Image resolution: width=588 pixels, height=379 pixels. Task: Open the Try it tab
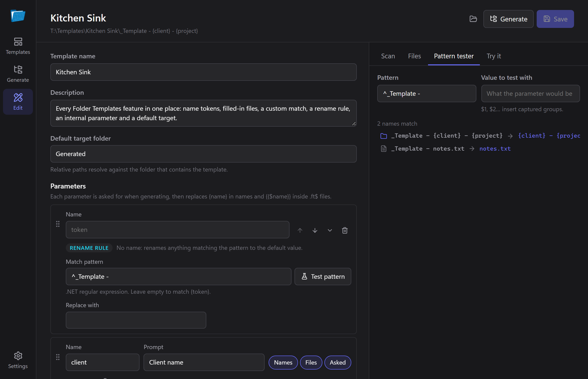click(x=494, y=56)
